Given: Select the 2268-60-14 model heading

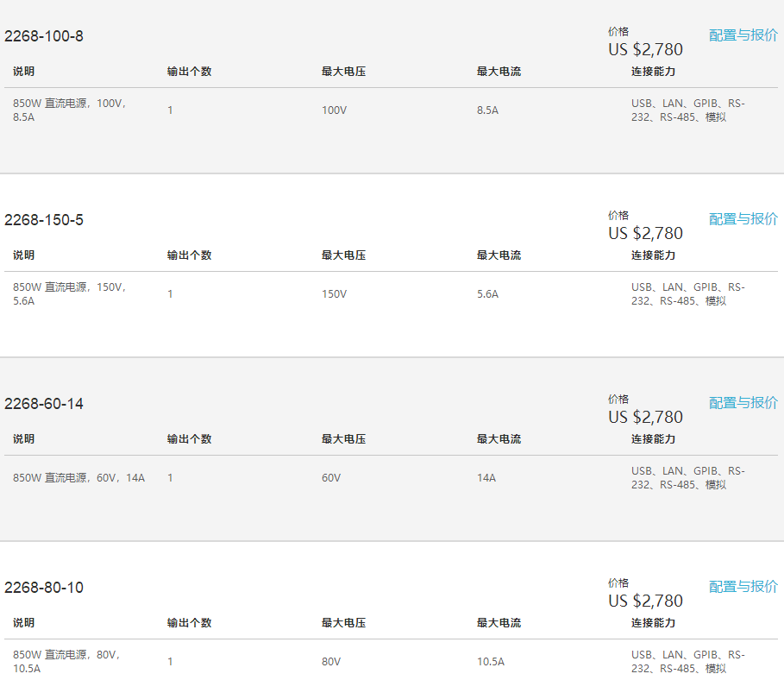Looking at the screenshot, I should (x=44, y=403).
